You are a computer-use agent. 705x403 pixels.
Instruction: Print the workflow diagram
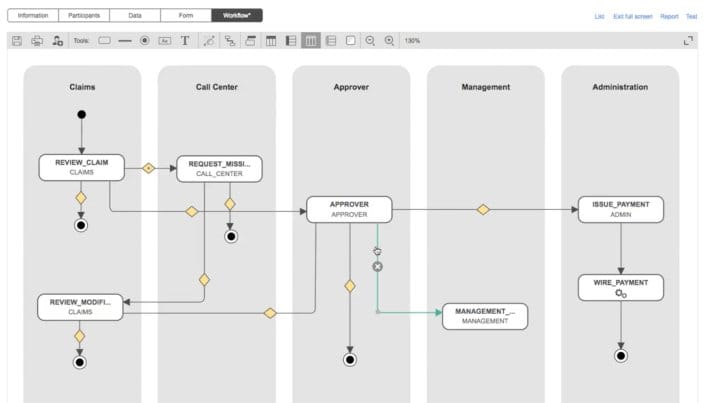click(x=37, y=41)
